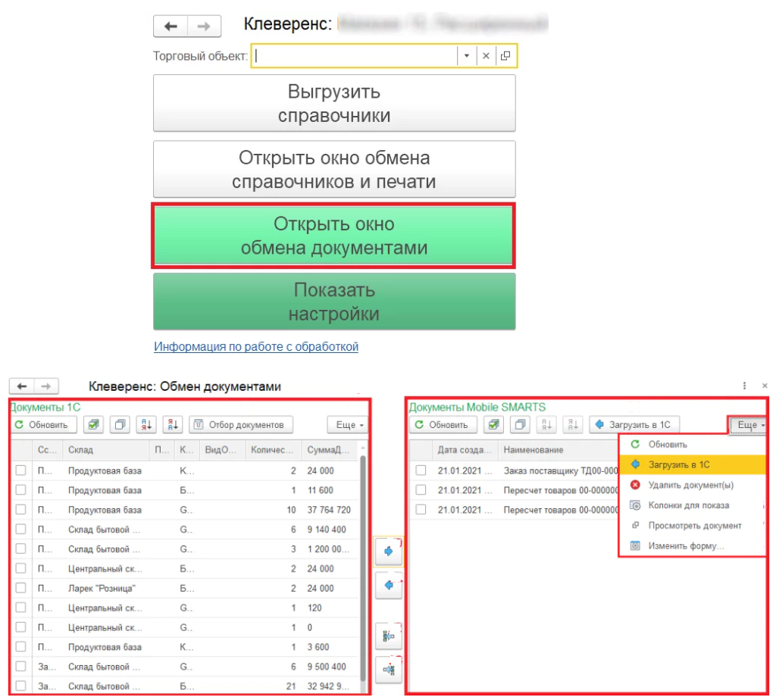Tick the Склад бытовой 9 140 400 checkbox
Screen dimensions: 776x700
pyautogui.click(x=20, y=530)
